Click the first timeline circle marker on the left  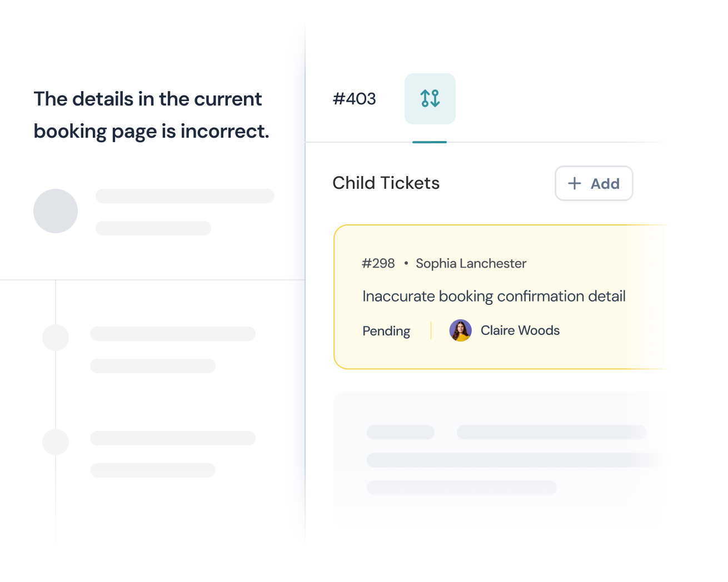(56, 337)
